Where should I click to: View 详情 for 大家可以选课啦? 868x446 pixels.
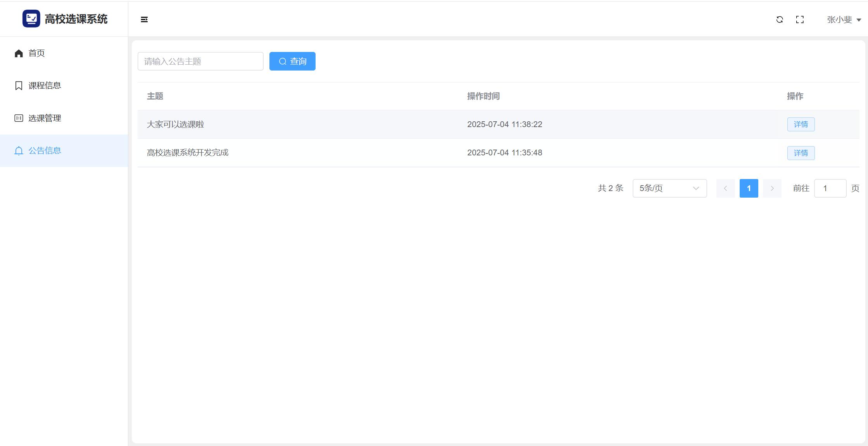(x=801, y=124)
